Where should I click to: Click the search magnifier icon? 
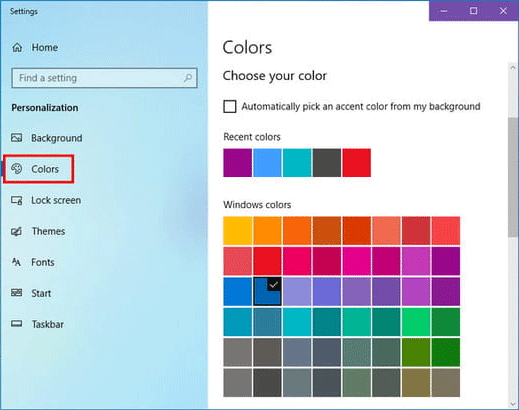coord(188,78)
